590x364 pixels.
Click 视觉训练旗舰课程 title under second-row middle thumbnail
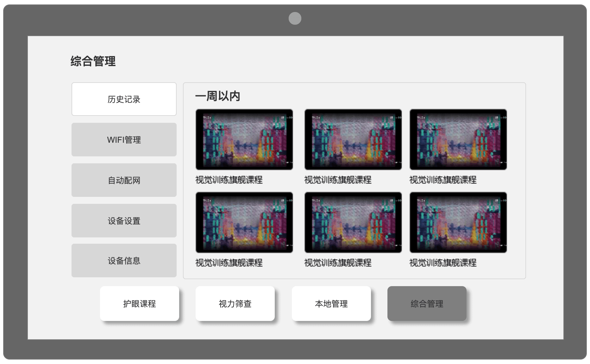[x=338, y=263]
